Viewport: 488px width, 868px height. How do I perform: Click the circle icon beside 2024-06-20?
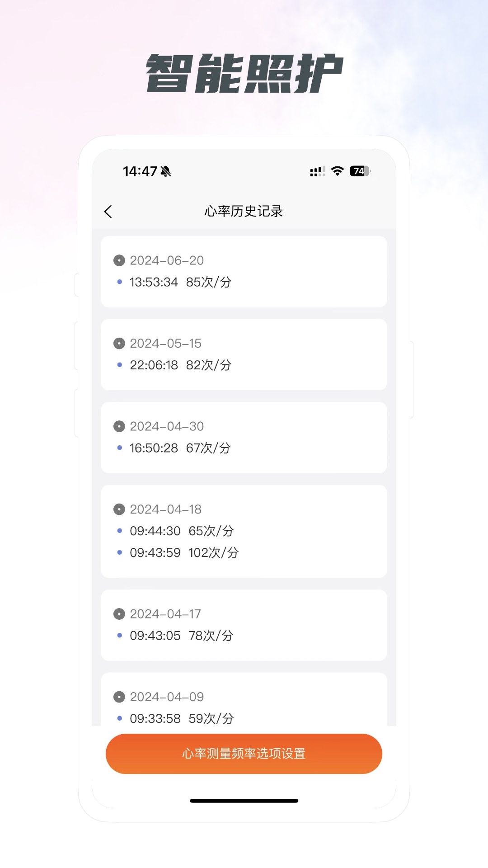click(x=119, y=260)
